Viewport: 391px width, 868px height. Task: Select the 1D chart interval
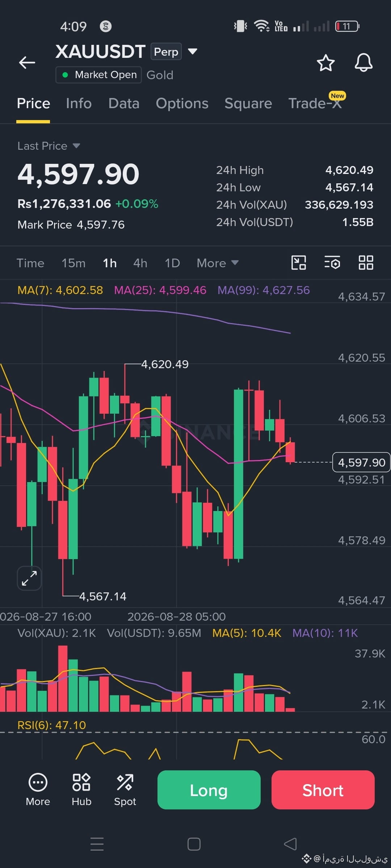click(172, 263)
